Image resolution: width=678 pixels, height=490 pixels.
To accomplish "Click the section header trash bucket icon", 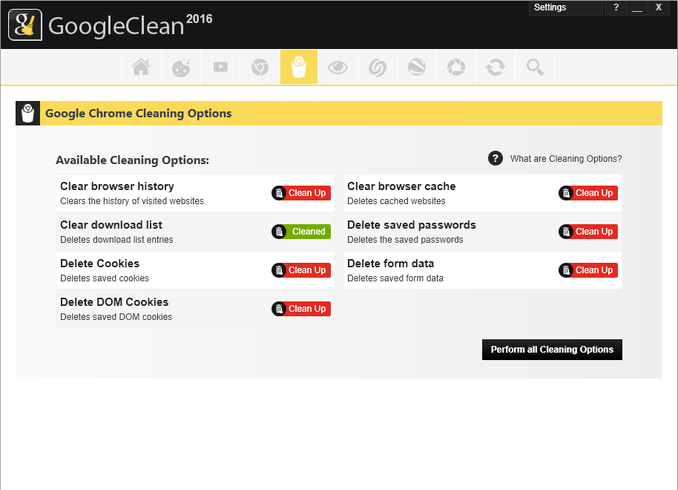I will 28,113.
